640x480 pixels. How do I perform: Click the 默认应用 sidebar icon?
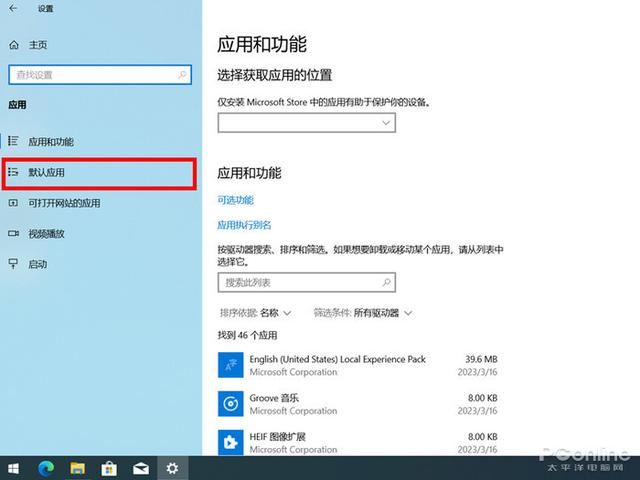[13, 172]
